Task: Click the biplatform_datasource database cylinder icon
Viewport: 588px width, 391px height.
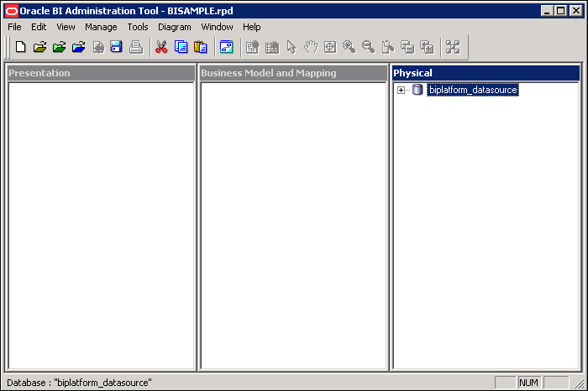Action: (417, 90)
